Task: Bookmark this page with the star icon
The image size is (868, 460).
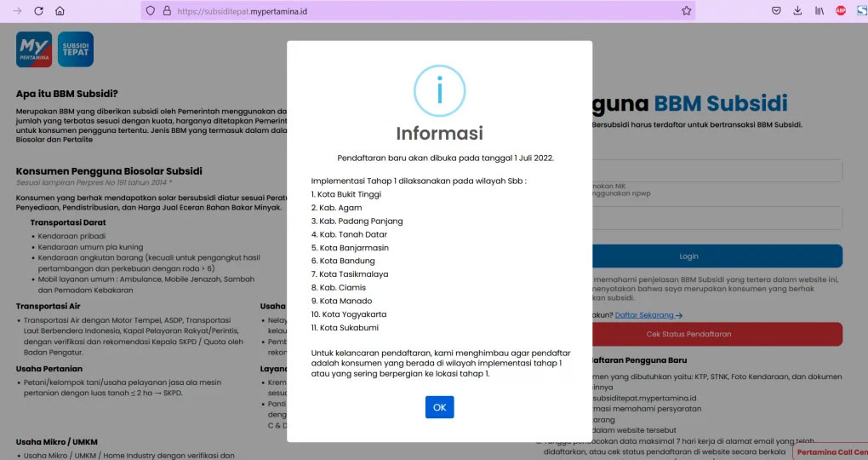Action: click(x=686, y=11)
